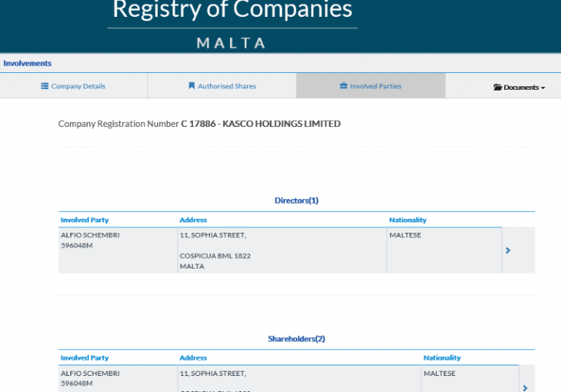Click the list icon beside Company Details

tap(45, 86)
